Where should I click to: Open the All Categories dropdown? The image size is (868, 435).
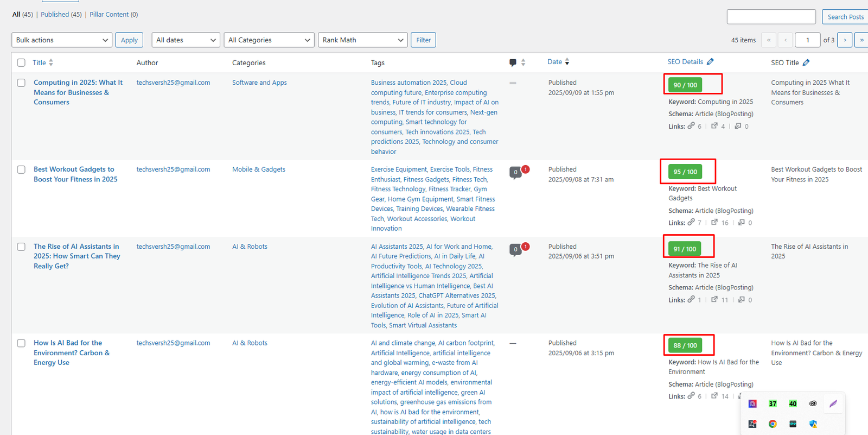269,40
